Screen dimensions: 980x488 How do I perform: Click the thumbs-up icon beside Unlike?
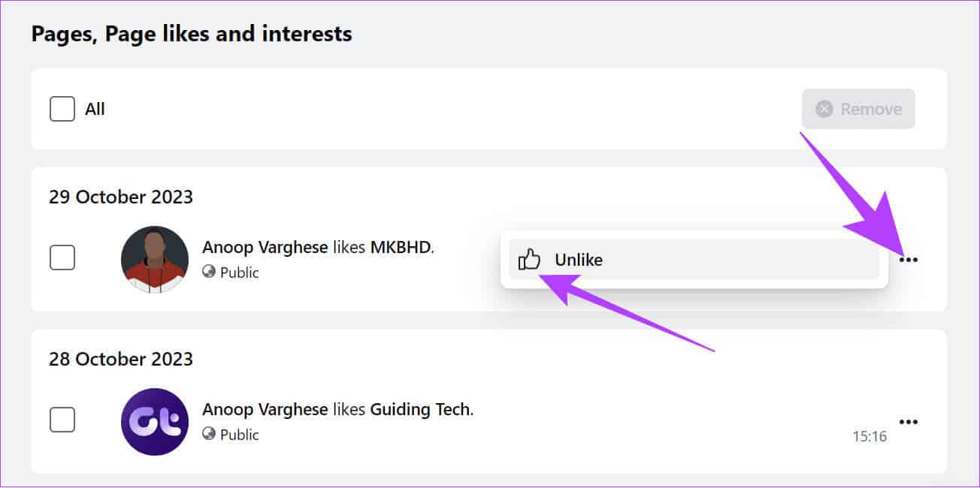pos(530,260)
